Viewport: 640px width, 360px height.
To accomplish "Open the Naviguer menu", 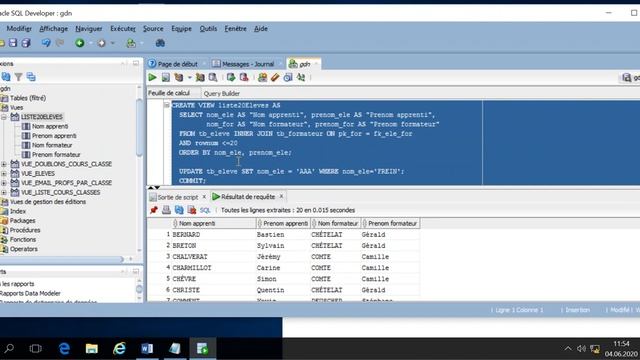I will pyautogui.click(x=89, y=29).
